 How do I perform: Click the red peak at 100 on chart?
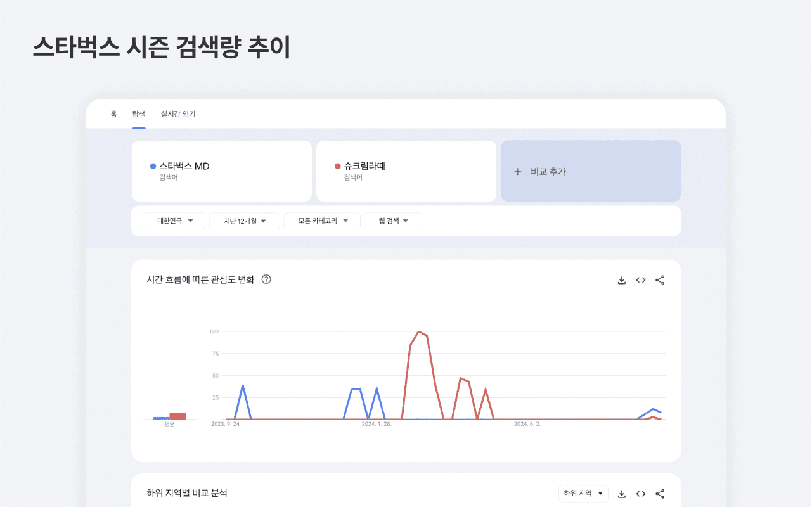(419, 331)
